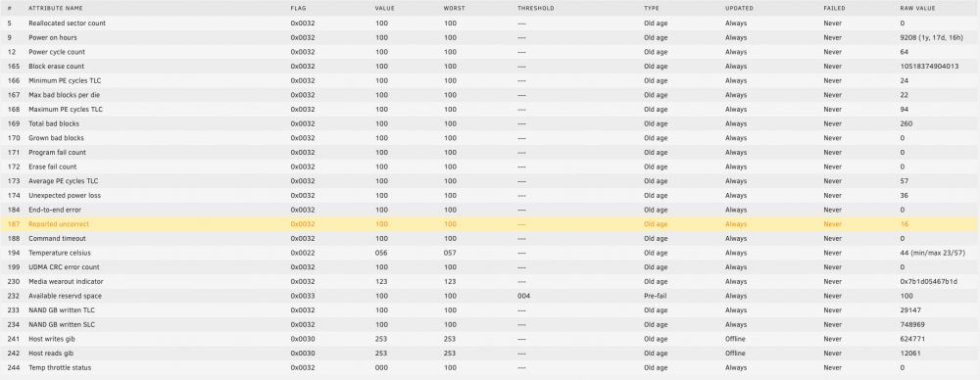Click the WORST column header
The width and height of the screenshot is (980, 380).
click(x=455, y=8)
